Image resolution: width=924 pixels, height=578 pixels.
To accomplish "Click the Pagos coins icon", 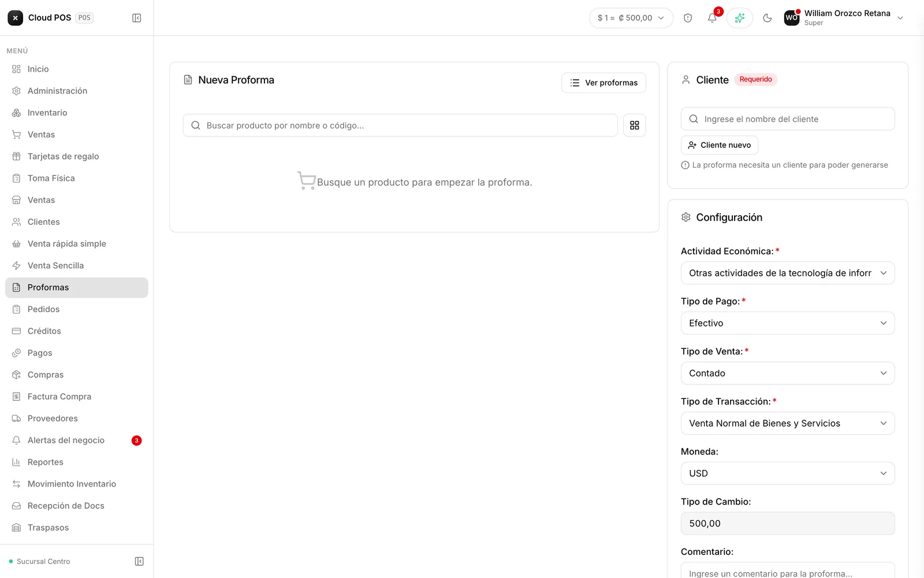I will [x=16, y=353].
